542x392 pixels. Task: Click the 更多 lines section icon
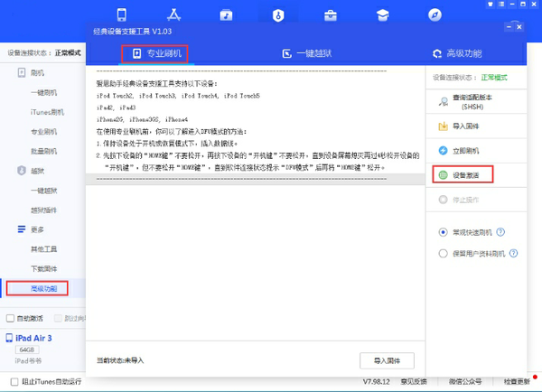[22, 229]
